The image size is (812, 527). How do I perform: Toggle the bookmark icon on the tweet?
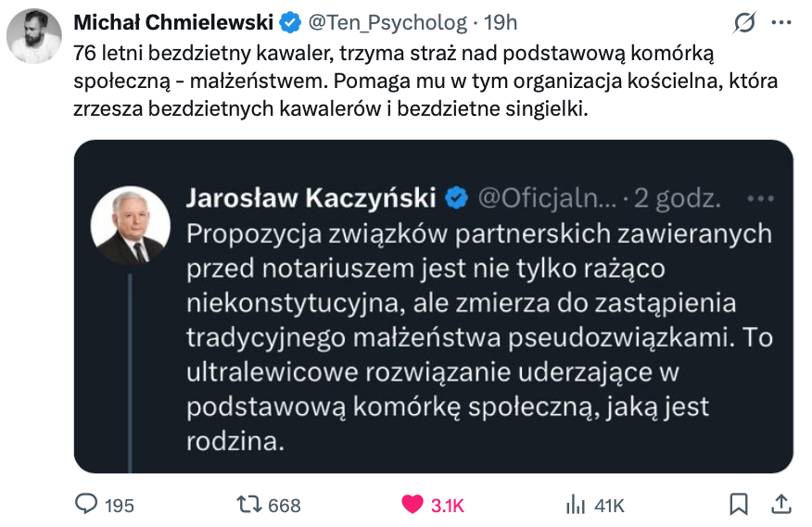tap(739, 504)
